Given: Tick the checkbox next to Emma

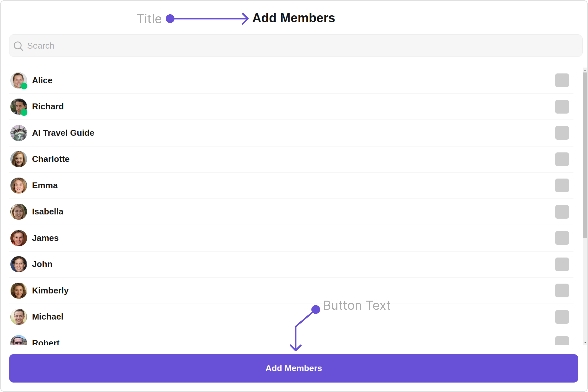Looking at the screenshot, I should [x=562, y=186].
